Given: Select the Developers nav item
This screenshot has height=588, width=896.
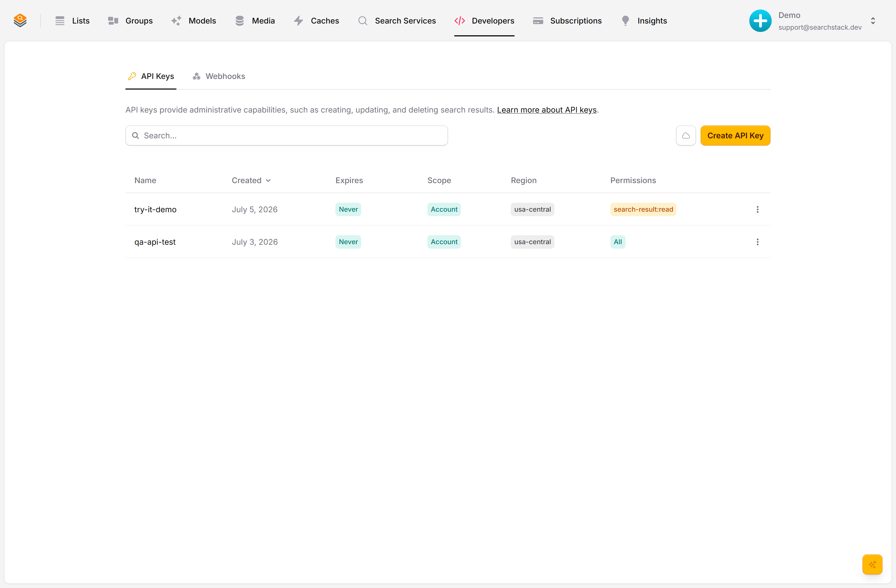Looking at the screenshot, I should (484, 21).
